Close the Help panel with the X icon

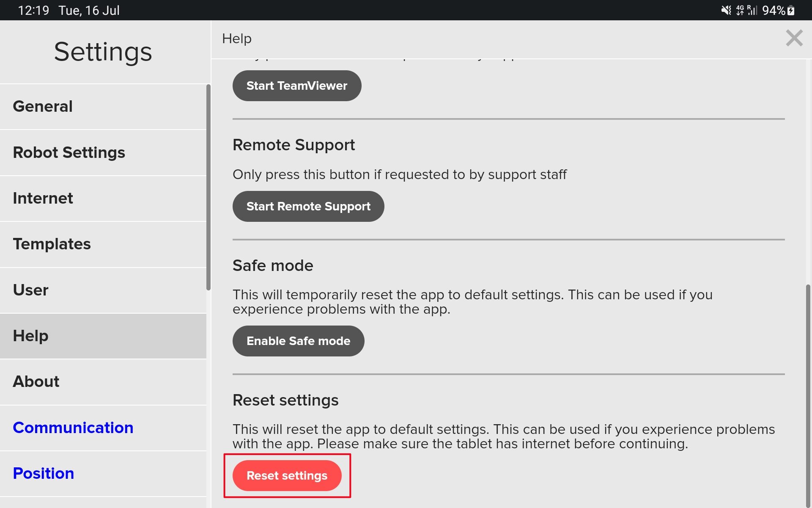pyautogui.click(x=794, y=38)
